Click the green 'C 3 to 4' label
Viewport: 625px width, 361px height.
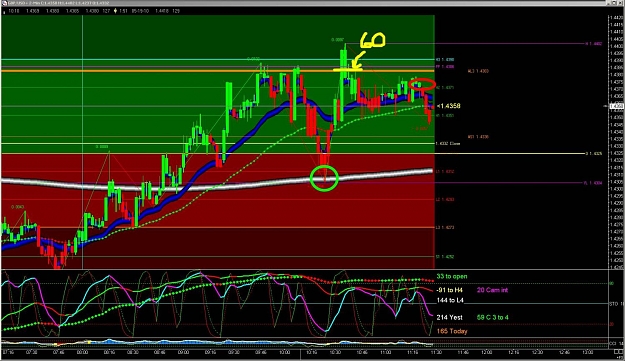(493, 318)
